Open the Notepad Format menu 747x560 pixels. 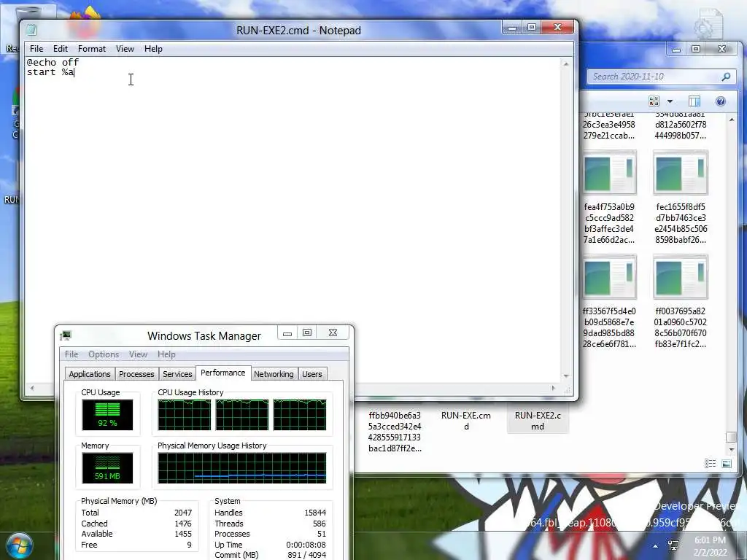coord(91,49)
